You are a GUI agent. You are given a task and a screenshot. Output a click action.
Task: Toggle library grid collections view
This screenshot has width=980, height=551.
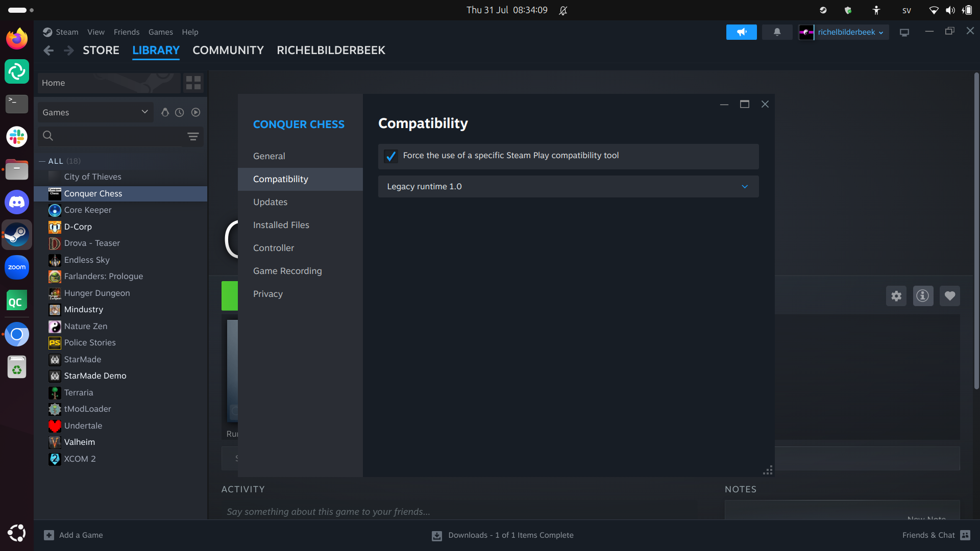click(x=193, y=83)
